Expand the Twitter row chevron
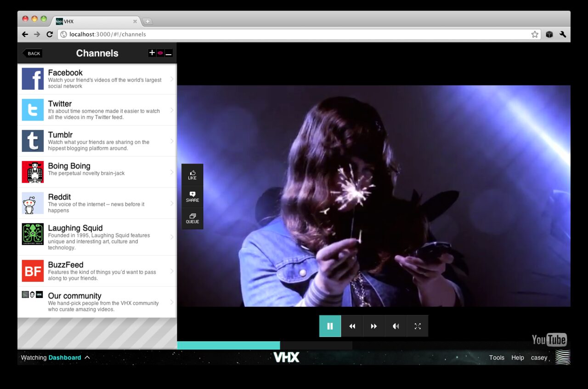588x389 pixels. coord(172,110)
